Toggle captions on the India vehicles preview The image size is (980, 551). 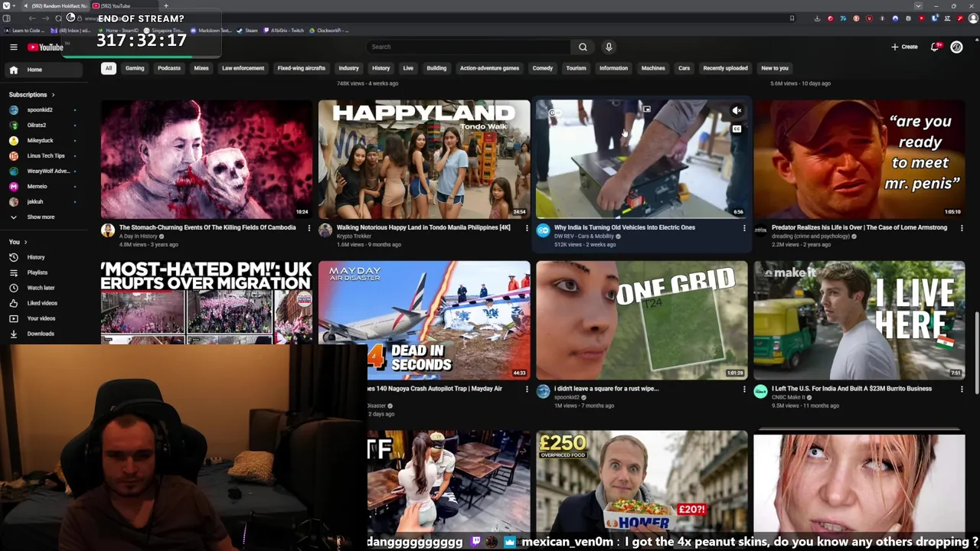737,129
